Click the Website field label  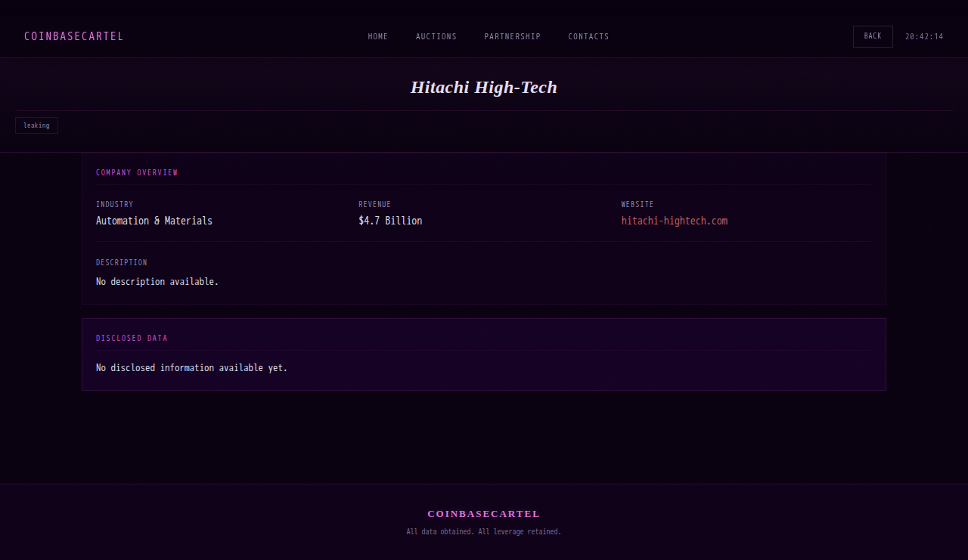point(638,204)
